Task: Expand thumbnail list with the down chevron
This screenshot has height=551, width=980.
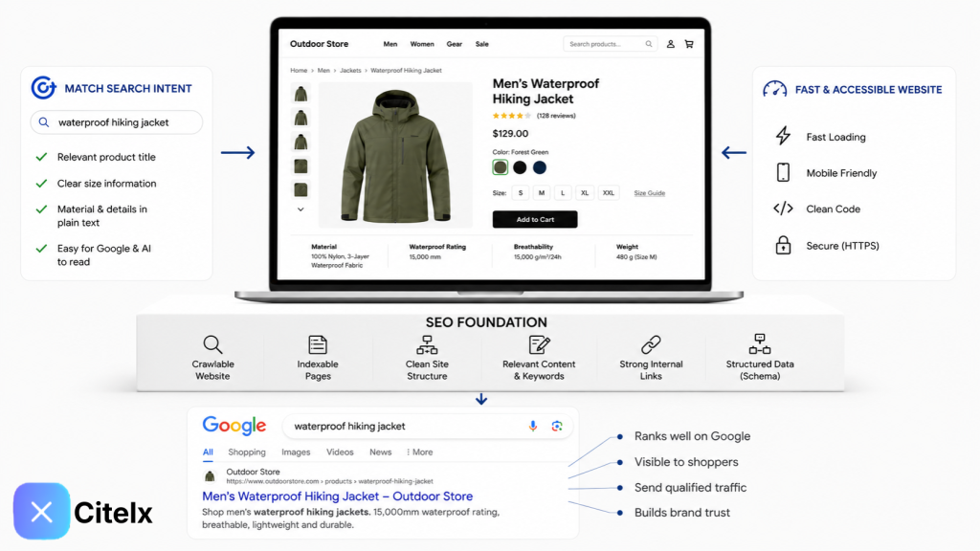Action: click(x=301, y=209)
